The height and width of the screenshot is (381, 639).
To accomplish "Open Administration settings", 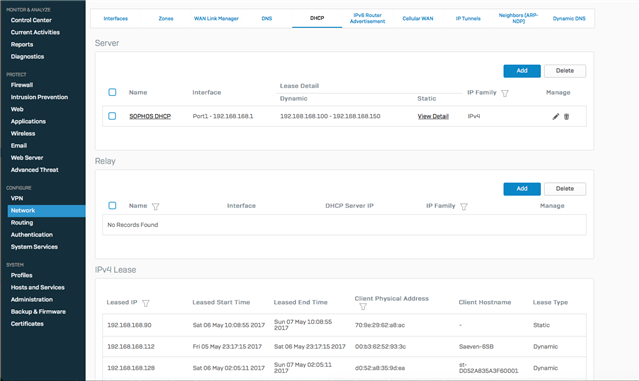I will [32, 300].
